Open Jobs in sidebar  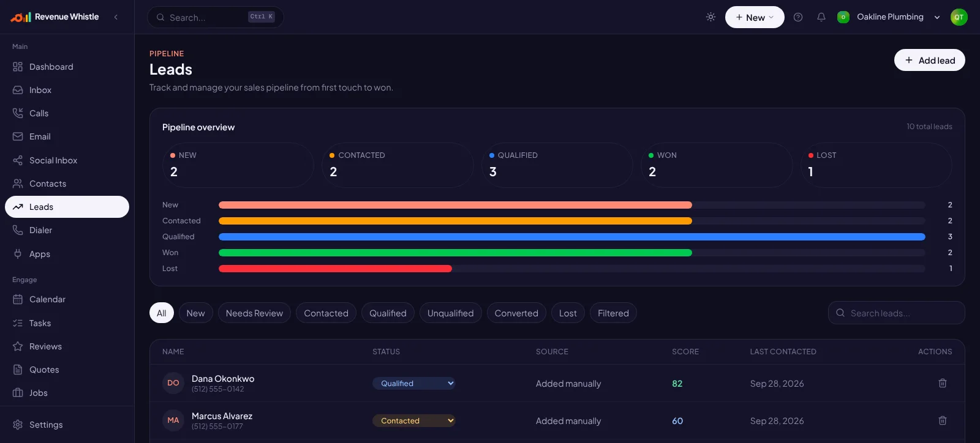click(x=67, y=393)
